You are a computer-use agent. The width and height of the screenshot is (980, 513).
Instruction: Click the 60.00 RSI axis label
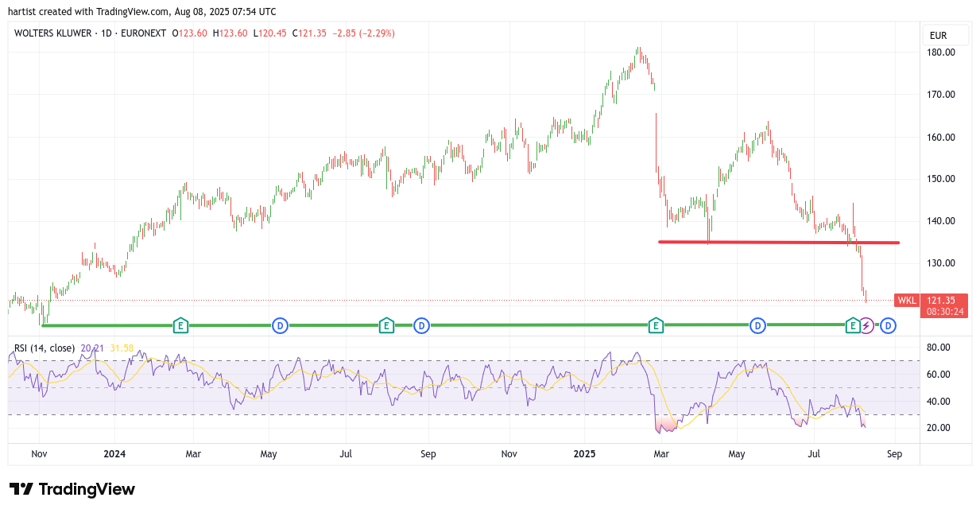[x=939, y=375]
